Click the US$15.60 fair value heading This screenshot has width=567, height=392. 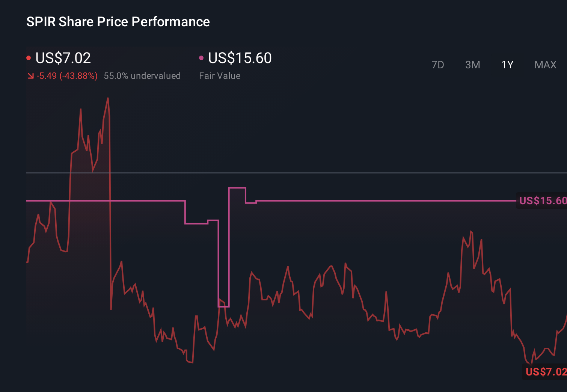point(240,58)
